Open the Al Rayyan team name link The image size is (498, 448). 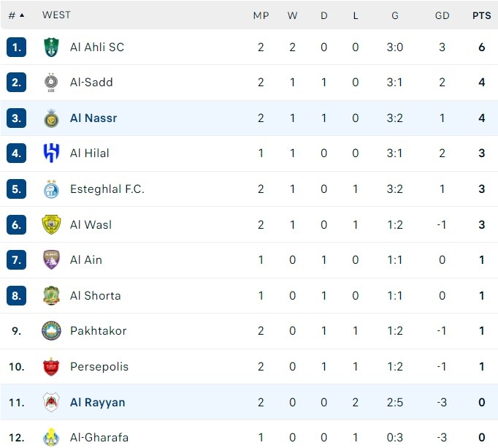tap(97, 402)
